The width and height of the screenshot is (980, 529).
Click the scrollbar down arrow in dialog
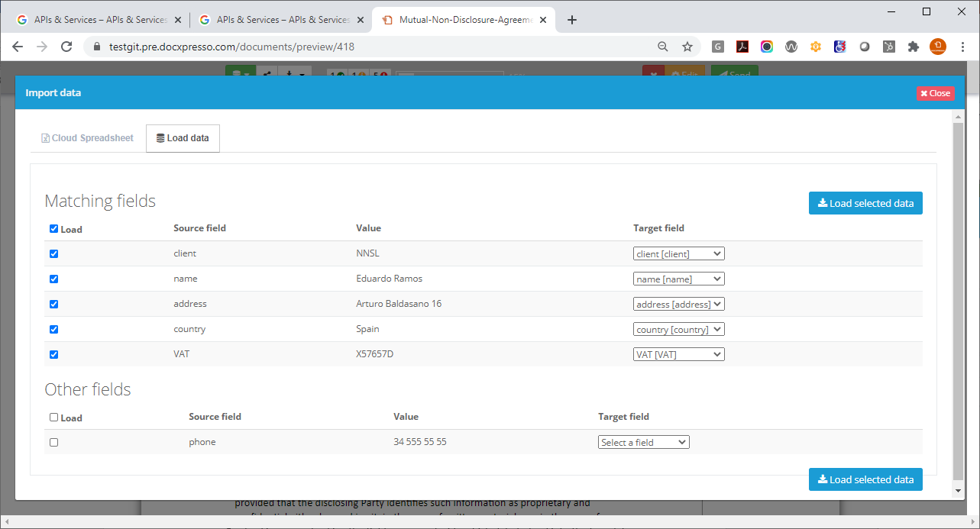click(958, 489)
